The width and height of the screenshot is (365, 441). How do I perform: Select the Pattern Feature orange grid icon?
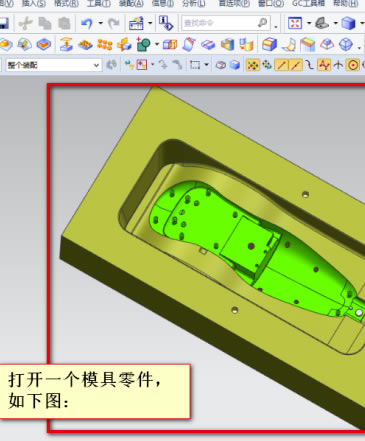pos(105,44)
